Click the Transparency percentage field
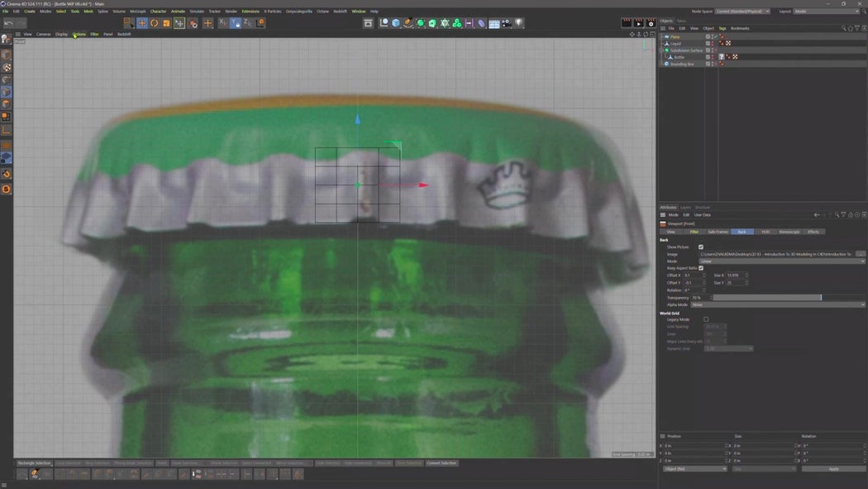Image resolution: width=868 pixels, height=489 pixels. pos(699,298)
